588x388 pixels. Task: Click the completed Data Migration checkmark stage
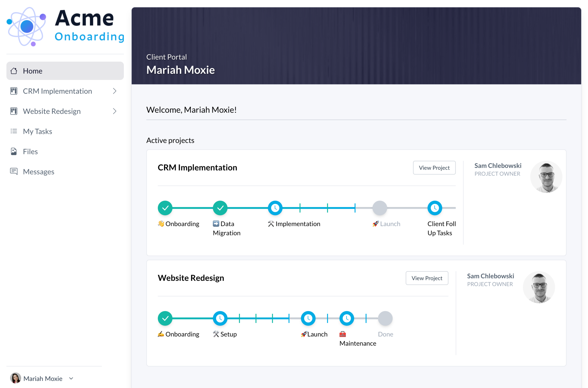click(x=220, y=208)
